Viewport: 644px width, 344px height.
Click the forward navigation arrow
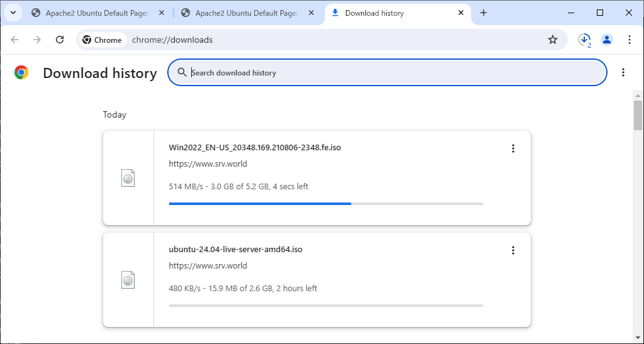(37, 40)
